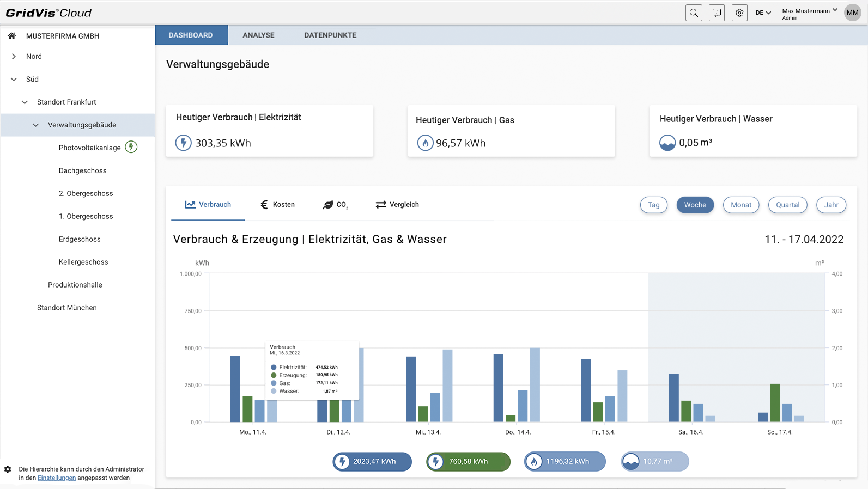The height and width of the screenshot is (489, 868).
Task: Click the home icon beside Musterfirma GmbH
Action: pos(11,36)
